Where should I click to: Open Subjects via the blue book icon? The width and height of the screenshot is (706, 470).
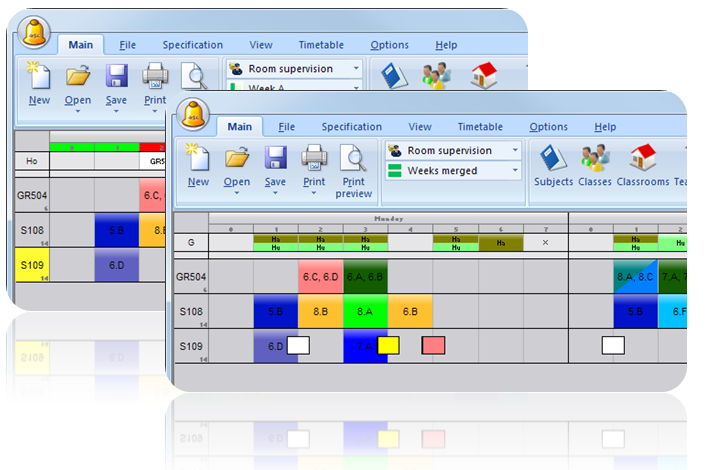(553, 158)
